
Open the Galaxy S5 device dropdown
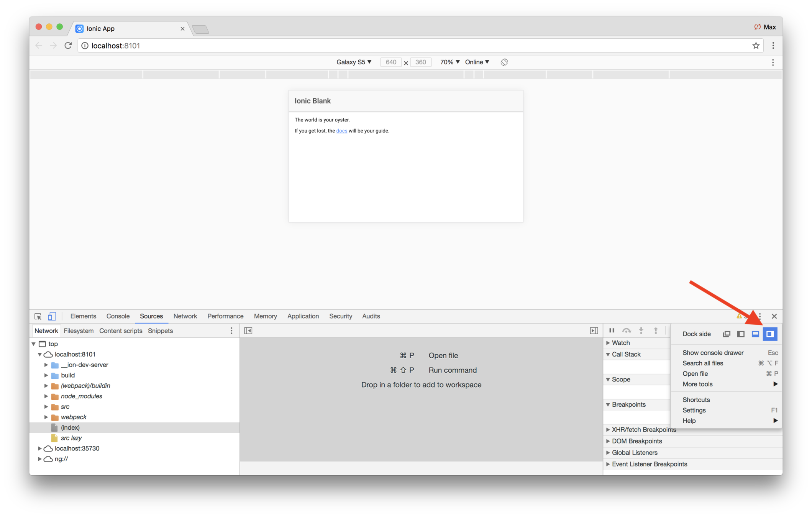pos(354,62)
